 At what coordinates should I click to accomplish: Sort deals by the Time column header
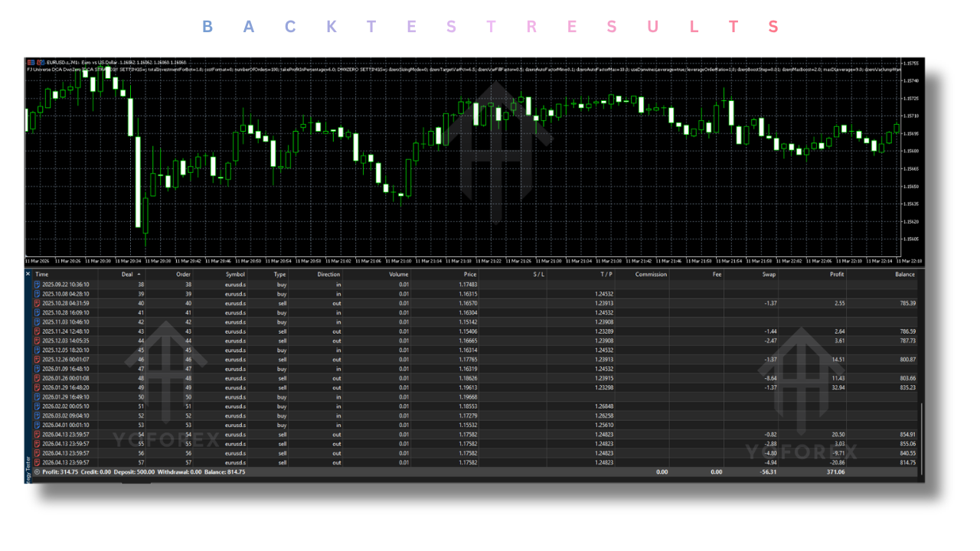(x=41, y=274)
